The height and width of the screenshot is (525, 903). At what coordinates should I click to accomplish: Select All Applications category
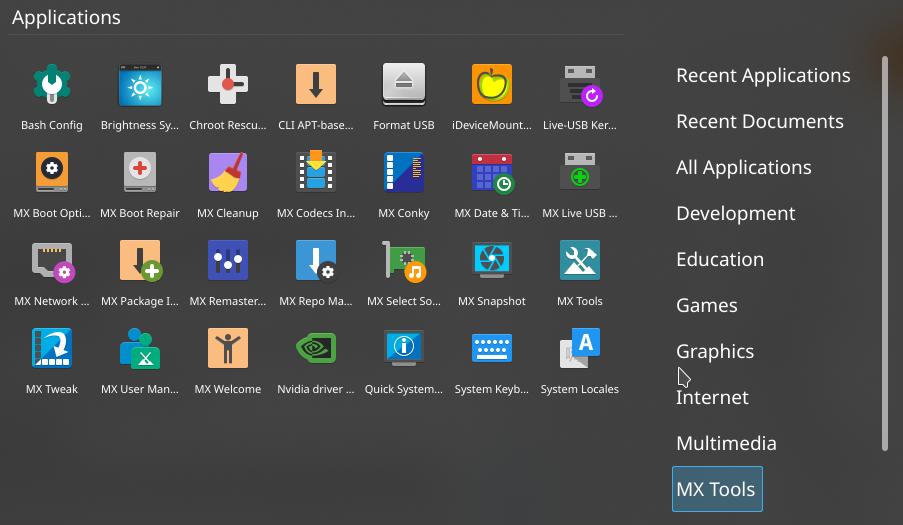tap(743, 168)
